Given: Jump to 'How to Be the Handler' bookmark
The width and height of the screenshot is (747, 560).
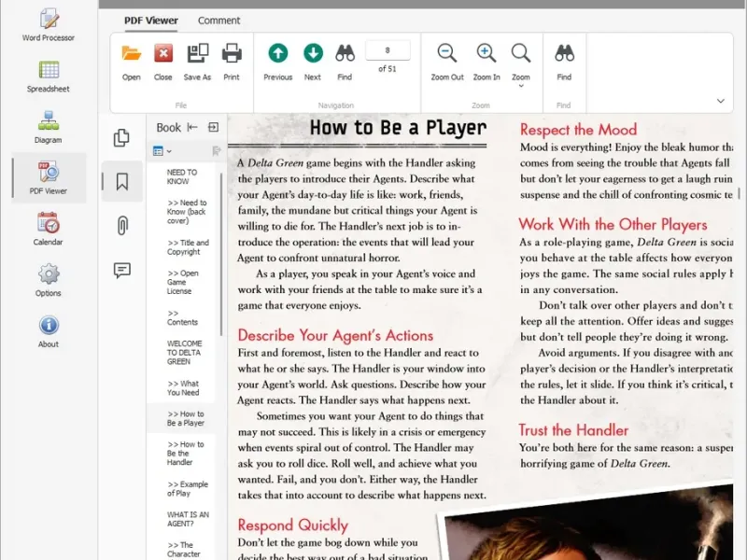Looking at the screenshot, I should pyautogui.click(x=186, y=454).
